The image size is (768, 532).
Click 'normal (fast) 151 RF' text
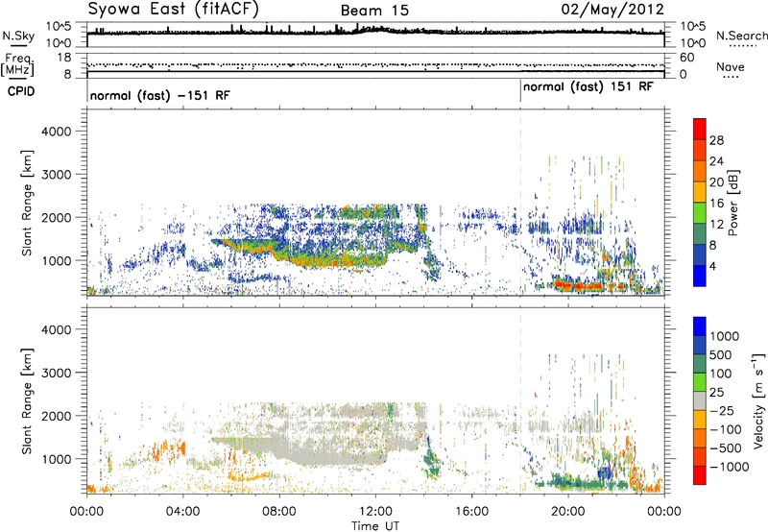point(588,86)
